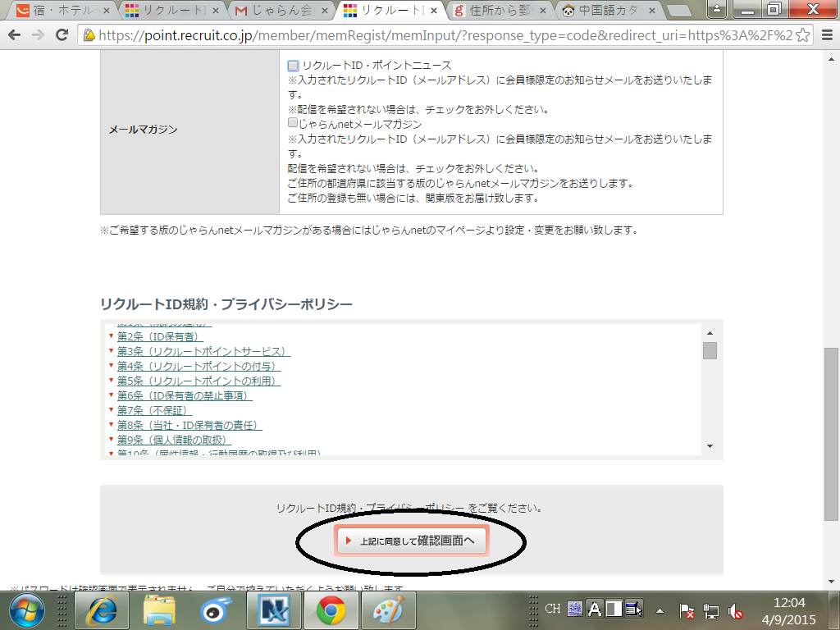
Task: Close the 中国語カタ tab
Action: pos(652,11)
